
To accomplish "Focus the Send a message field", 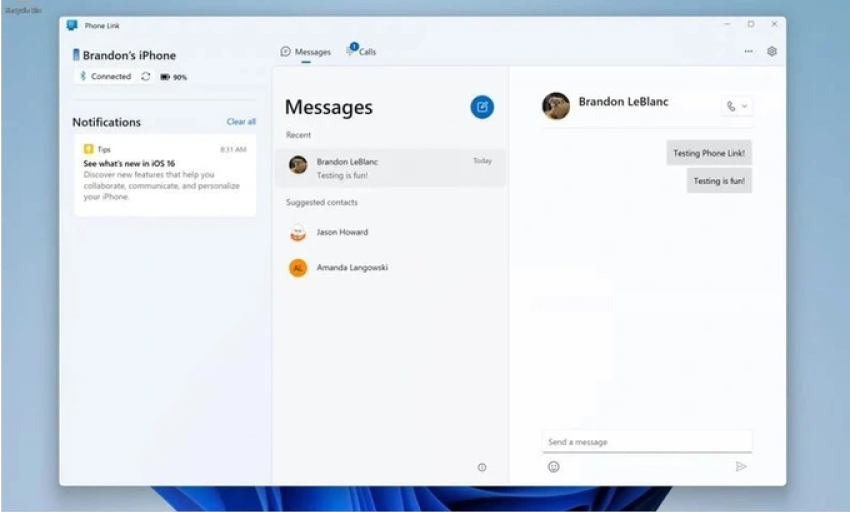I will tap(647, 441).
